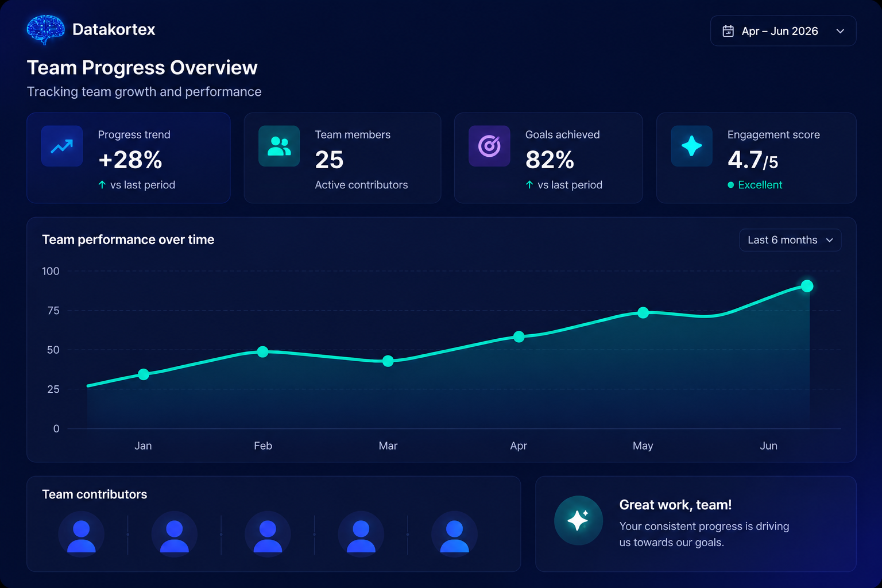Click the Goals achieved target icon
Screen dimensions: 882x588
[489, 146]
